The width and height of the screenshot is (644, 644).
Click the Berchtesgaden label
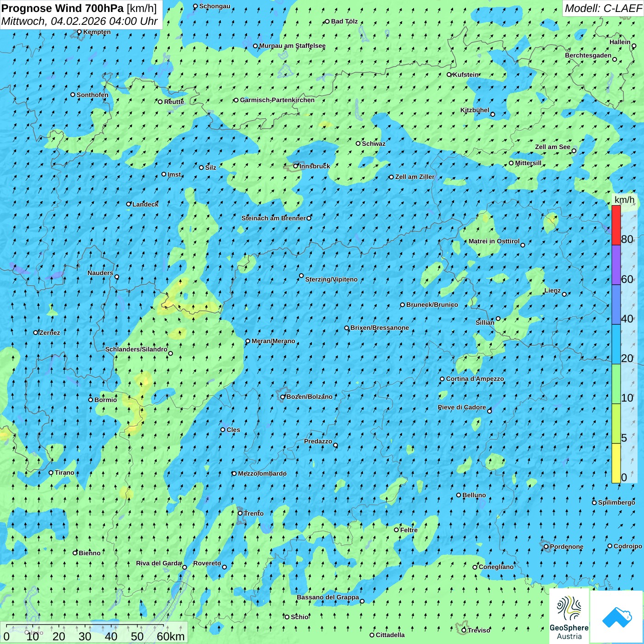point(588,55)
